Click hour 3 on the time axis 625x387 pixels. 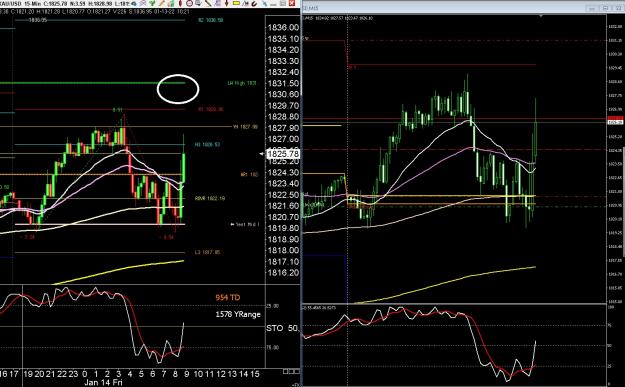coord(119,374)
